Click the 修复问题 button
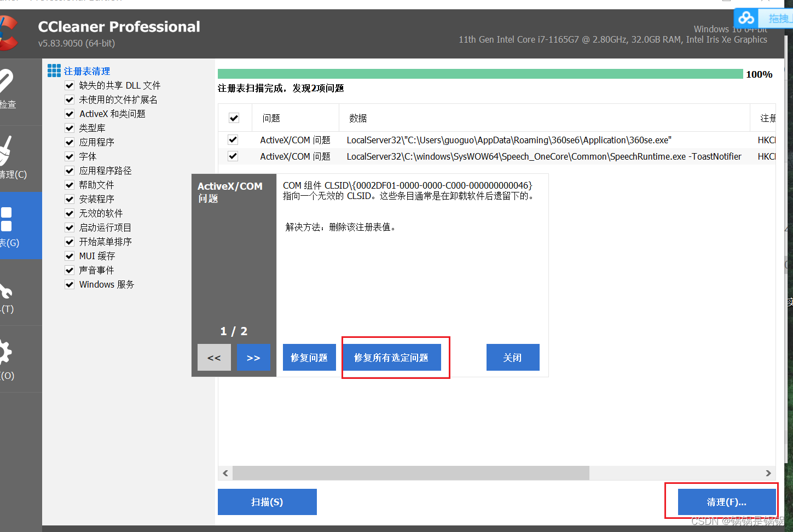The height and width of the screenshot is (532, 793). (x=309, y=358)
